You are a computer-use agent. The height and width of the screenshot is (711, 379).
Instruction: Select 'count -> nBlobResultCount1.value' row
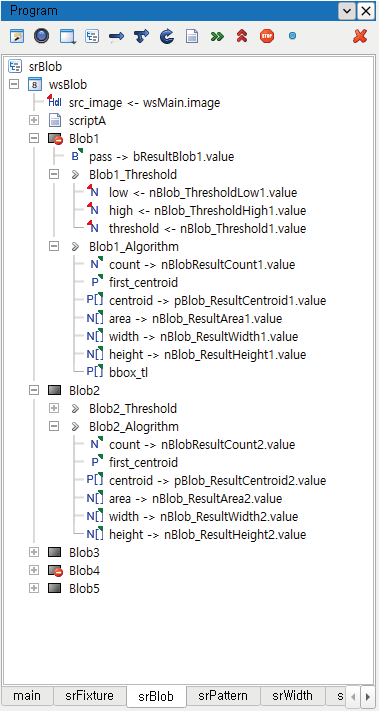coord(202,264)
